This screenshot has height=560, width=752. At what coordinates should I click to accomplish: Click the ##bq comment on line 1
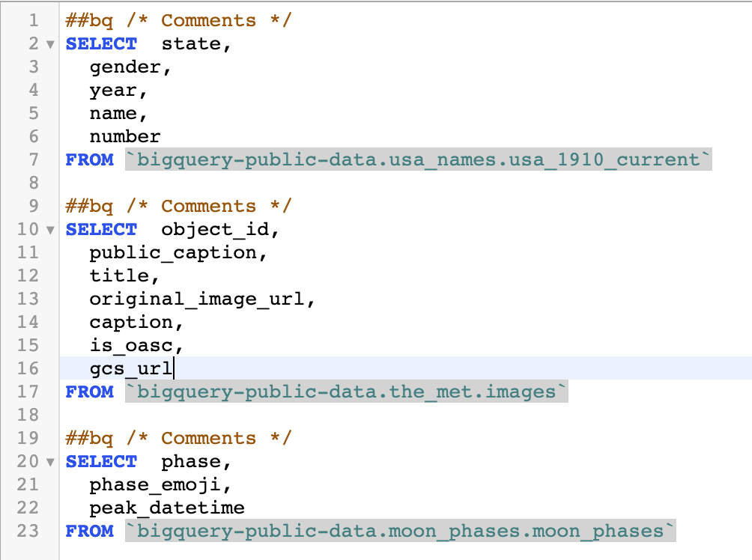(178, 21)
